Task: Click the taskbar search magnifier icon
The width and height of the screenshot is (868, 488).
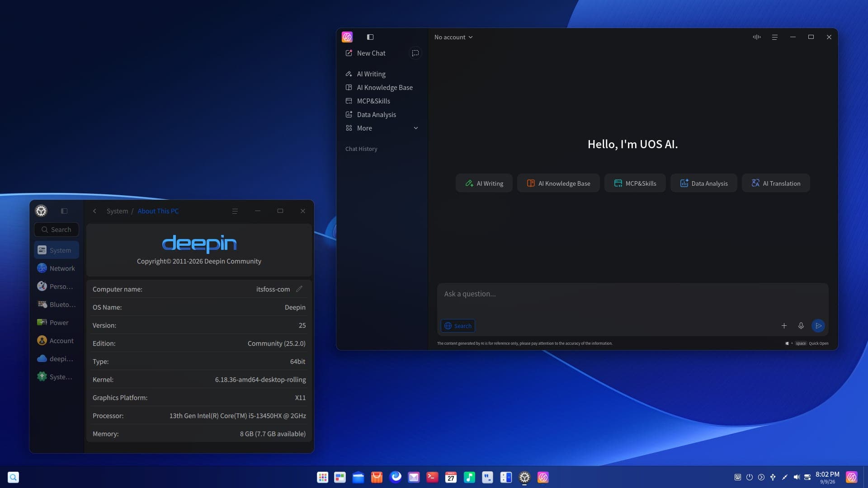Action: pos(14,477)
